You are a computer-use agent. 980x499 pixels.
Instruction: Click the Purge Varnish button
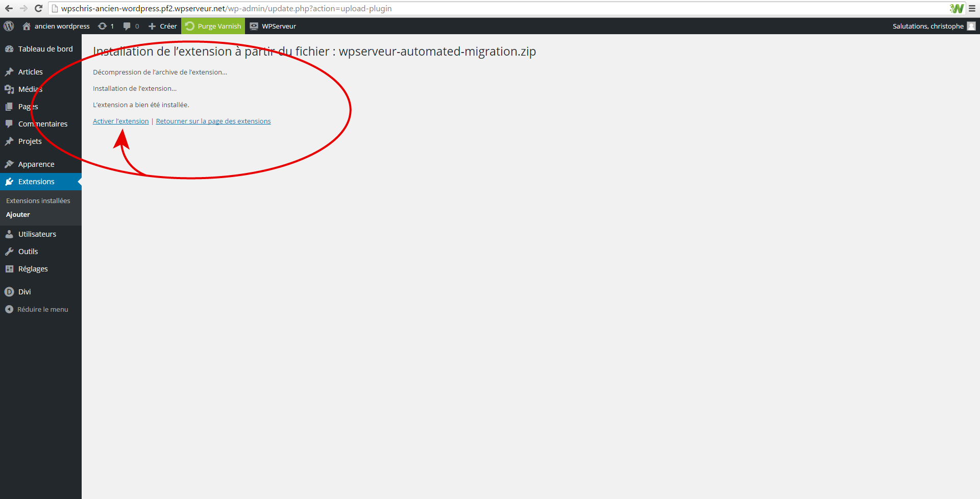[213, 26]
